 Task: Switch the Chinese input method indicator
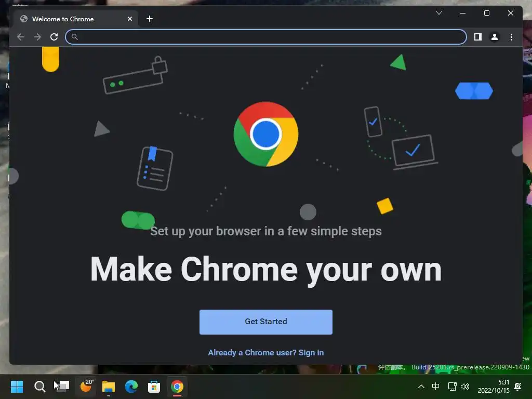[436, 387]
